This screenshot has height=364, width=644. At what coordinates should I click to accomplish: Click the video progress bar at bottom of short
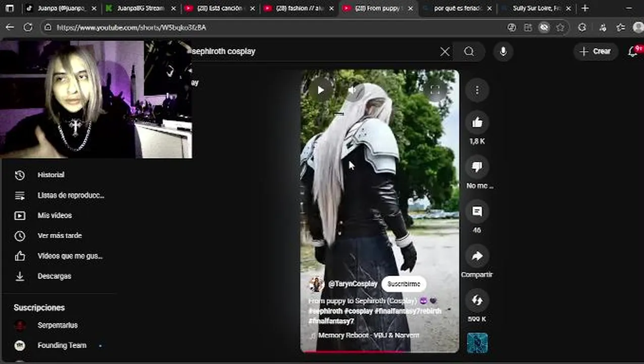click(x=380, y=351)
